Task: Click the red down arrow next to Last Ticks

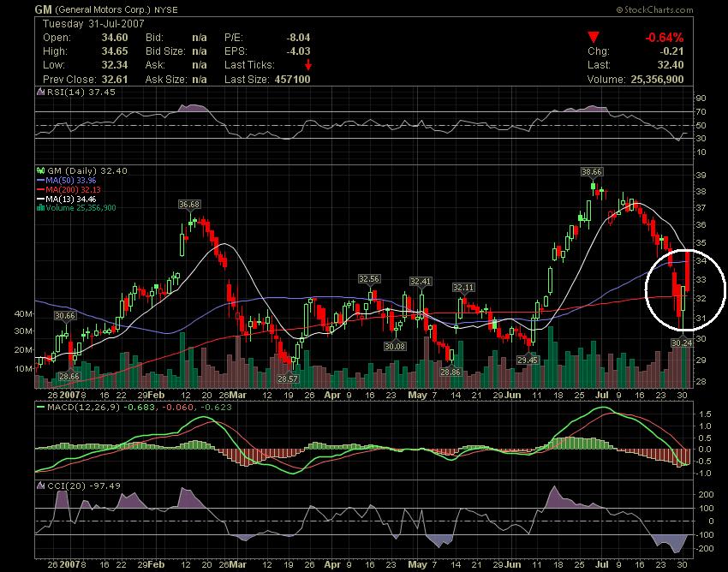Action: click(x=308, y=64)
